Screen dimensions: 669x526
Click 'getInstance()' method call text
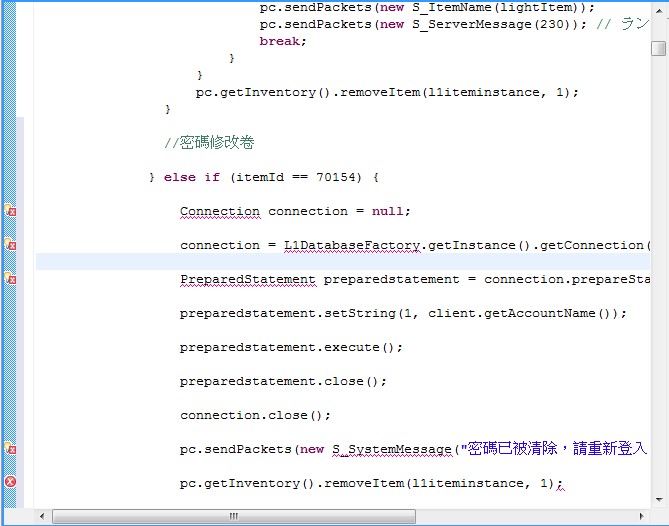point(479,245)
